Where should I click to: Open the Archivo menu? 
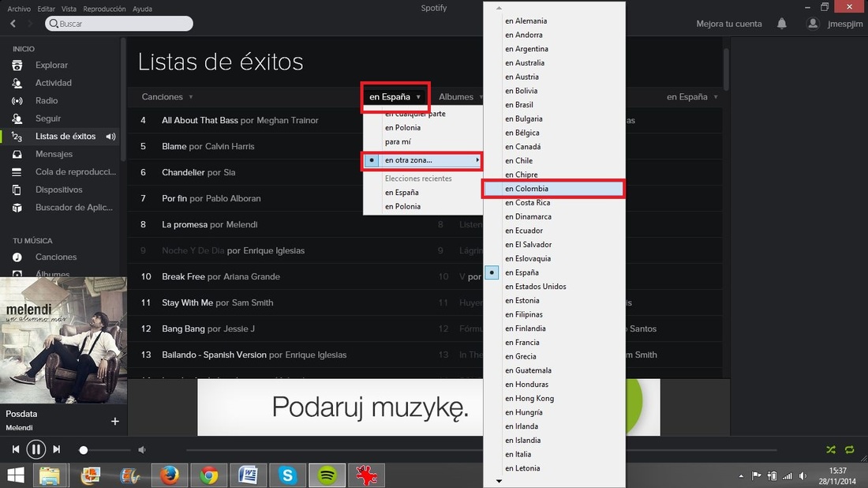19,9
